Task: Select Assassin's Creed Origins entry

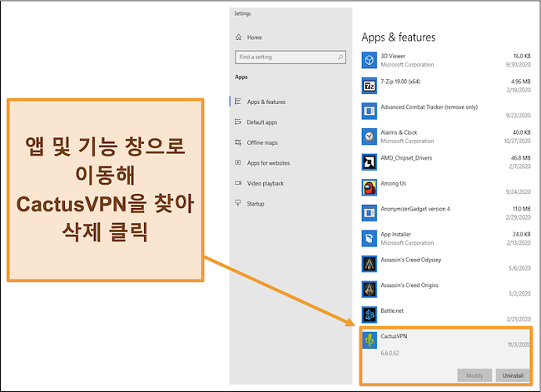Action: click(x=409, y=285)
